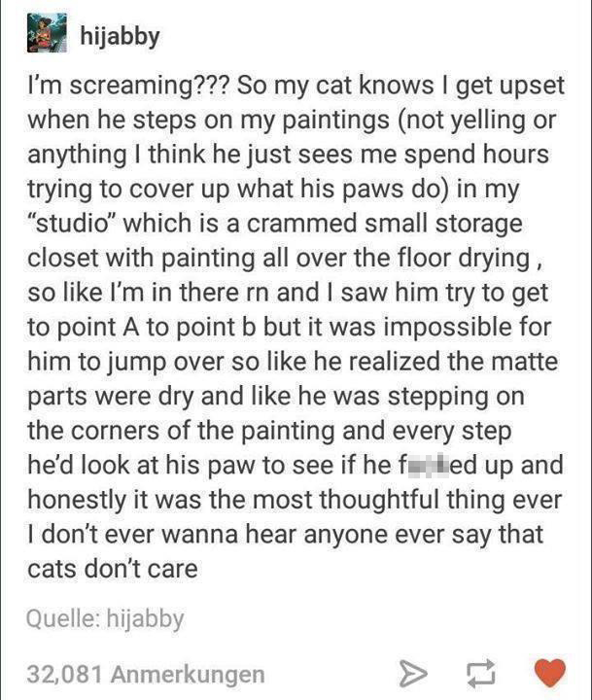Open hijabby's avatar thumbnail
The width and height of the screenshot is (592, 700).
[x=47, y=33]
